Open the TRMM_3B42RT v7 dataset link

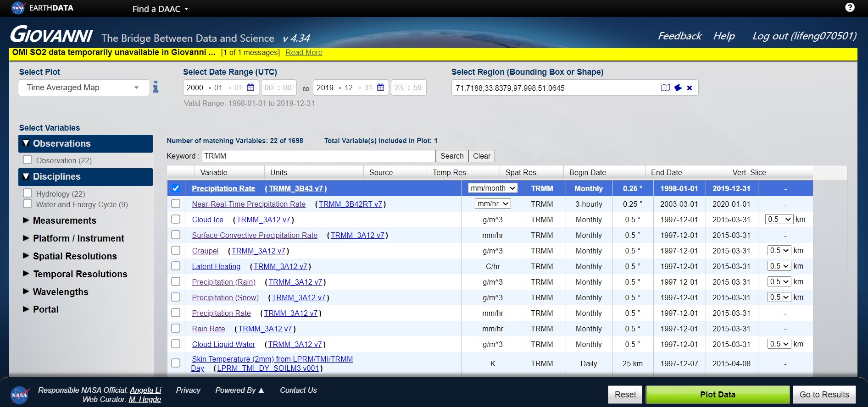click(351, 204)
